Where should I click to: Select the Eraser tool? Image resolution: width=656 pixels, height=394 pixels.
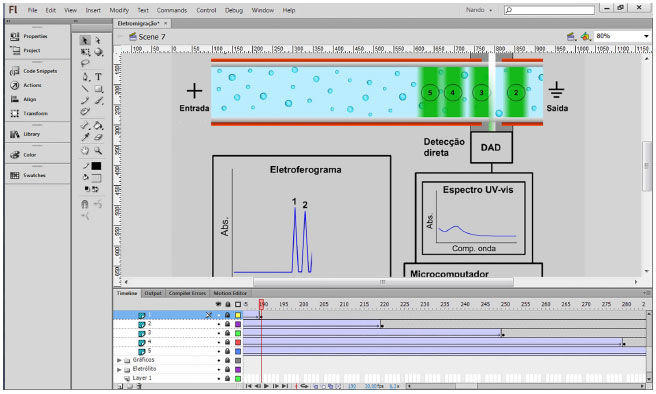tap(98, 137)
